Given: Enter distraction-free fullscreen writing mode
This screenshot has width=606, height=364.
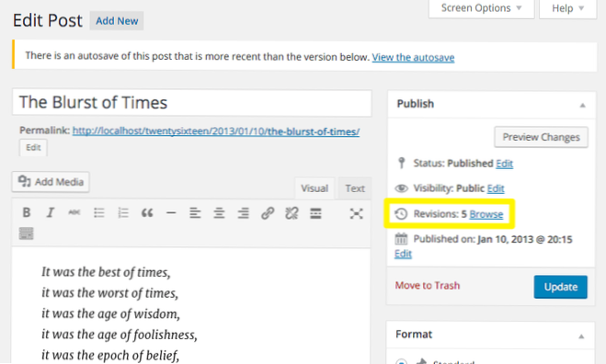Looking at the screenshot, I should point(356,213).
